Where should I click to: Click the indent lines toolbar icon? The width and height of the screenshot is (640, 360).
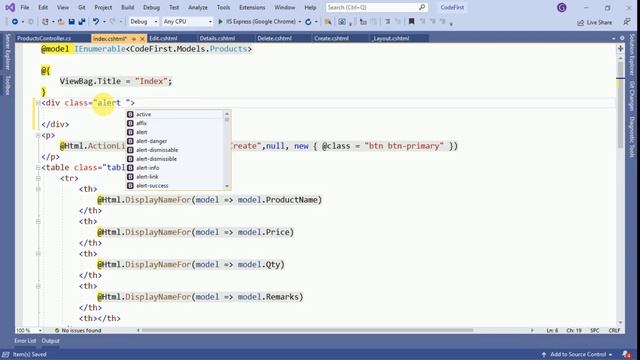[x=387, y=22]
